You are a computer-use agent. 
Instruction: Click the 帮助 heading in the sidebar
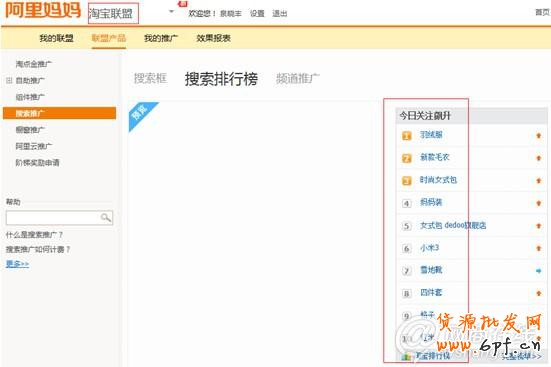[x=13, y=202]
